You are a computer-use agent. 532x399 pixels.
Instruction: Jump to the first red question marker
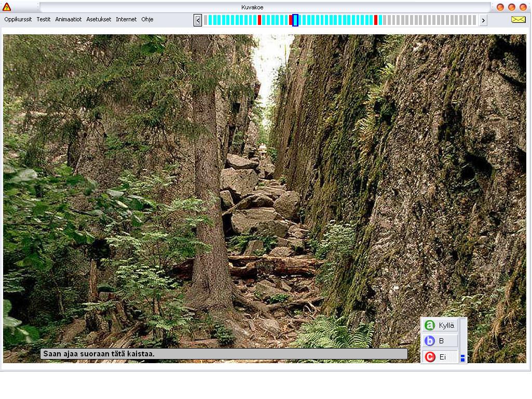point(260,20)
